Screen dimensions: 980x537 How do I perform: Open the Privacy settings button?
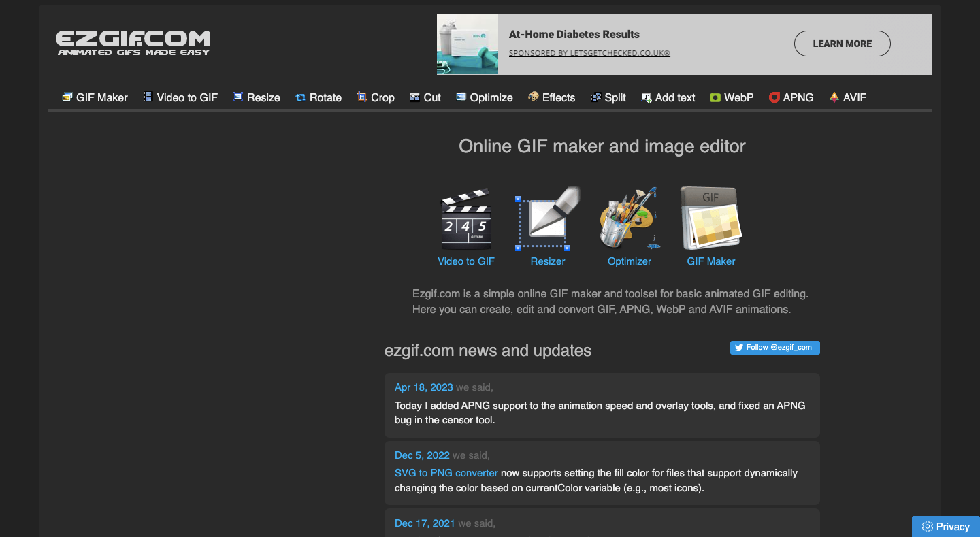click(945, 526)
